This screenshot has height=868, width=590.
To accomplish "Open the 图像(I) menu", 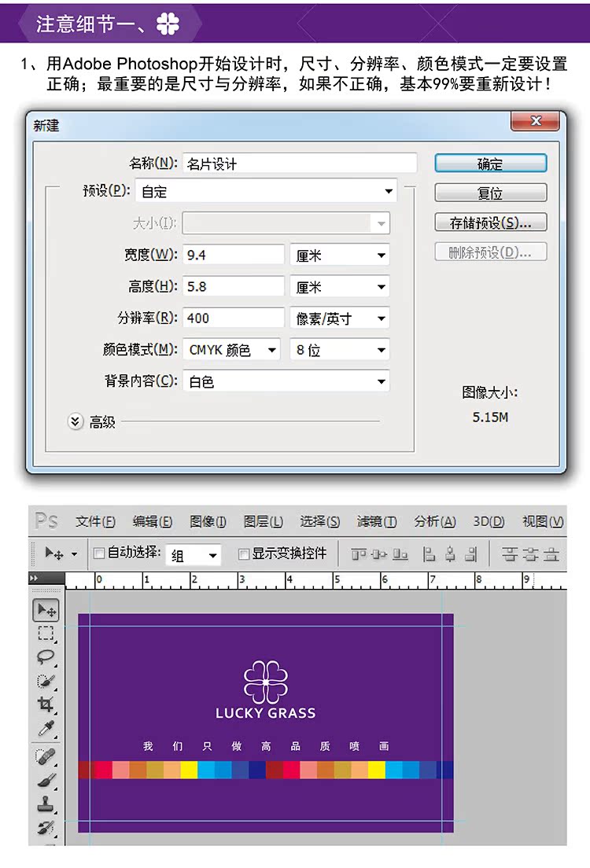I will pos(208,521).
